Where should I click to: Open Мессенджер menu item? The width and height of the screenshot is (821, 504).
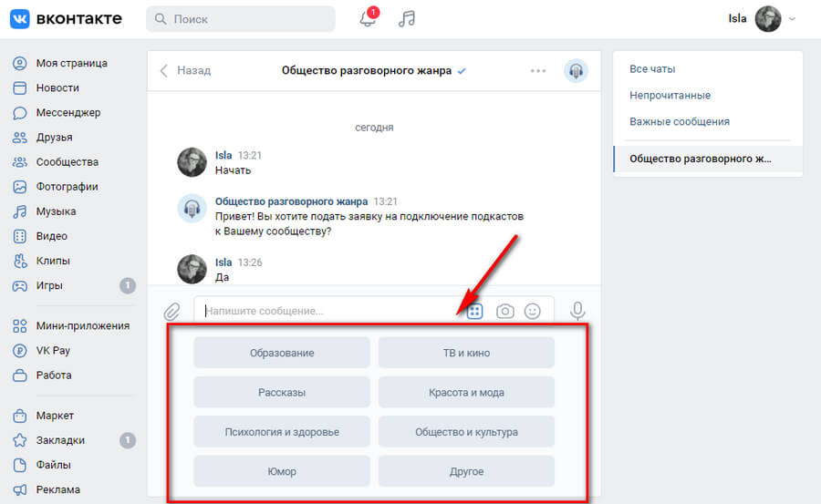click(68, 112)
